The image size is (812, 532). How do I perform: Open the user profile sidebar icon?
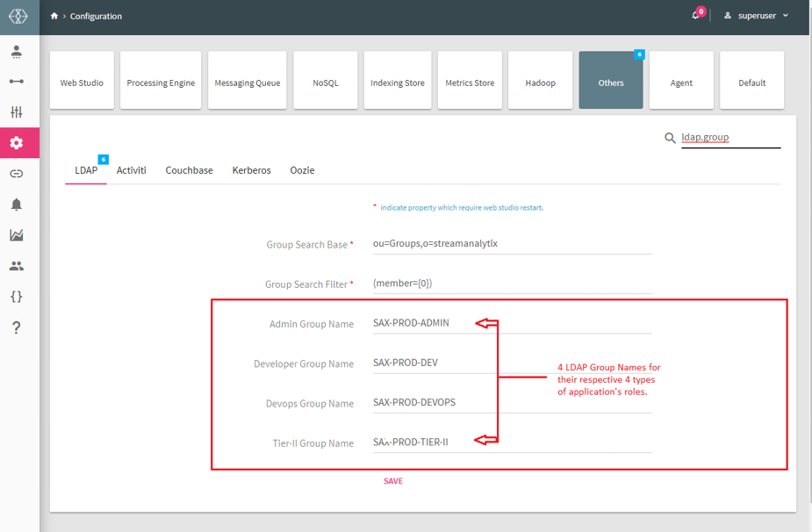pos(17,52)
